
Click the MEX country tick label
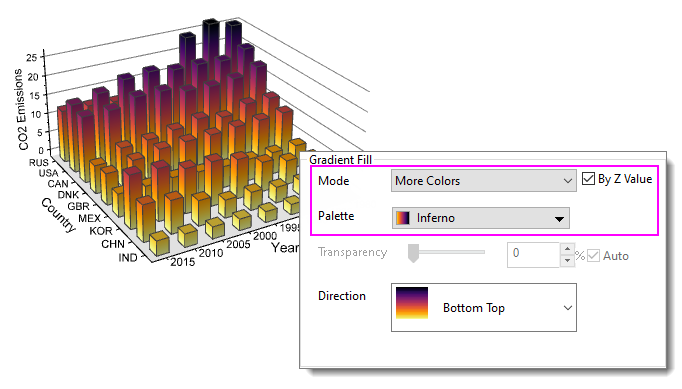[90, 218]
